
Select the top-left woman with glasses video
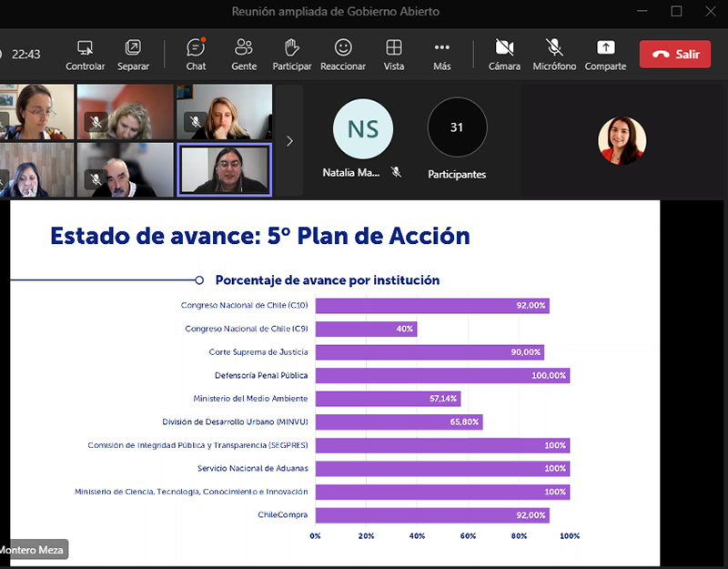click(x=36, y=111)
